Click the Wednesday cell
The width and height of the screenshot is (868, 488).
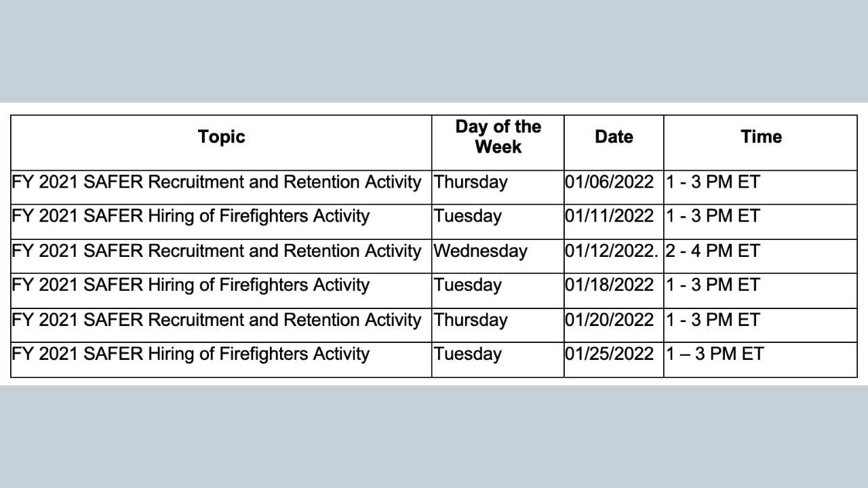pos(481,251)
